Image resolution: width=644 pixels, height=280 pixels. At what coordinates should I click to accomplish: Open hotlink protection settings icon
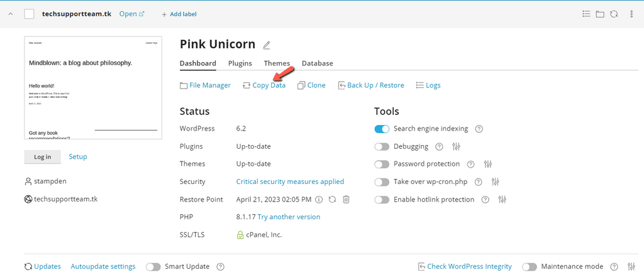point(502,200)
